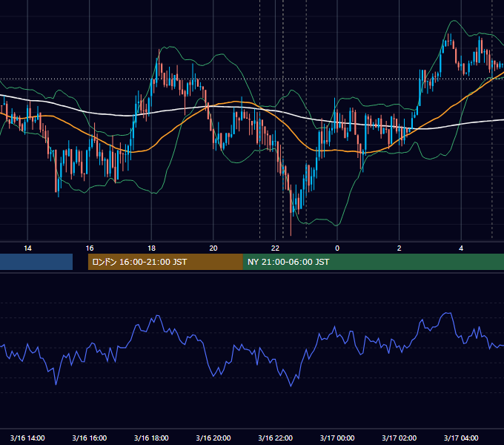The image size is (504, 445).
Task: Click the 2 hour label on price chart axis
Action: 399,248
